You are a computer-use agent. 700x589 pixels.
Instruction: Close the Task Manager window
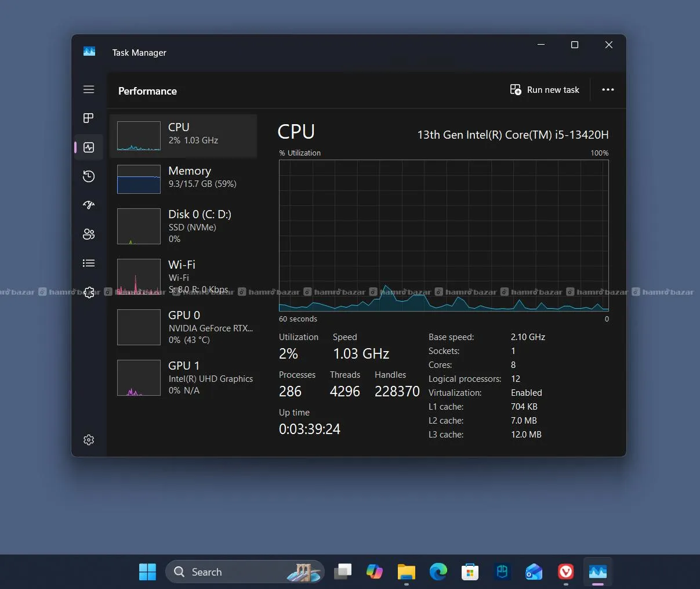click(x=609, y=45)
